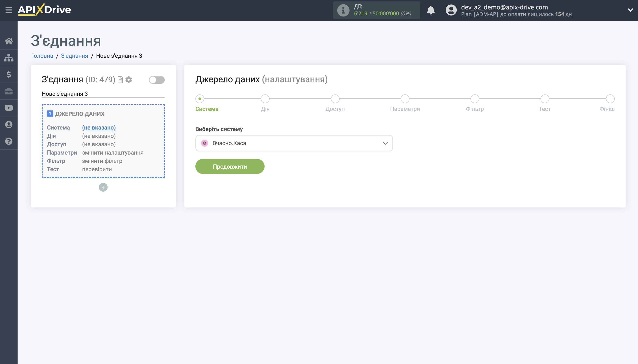638x364 pixels.
Task: Open help question mark icon
Action: click(x=9, y=141)
